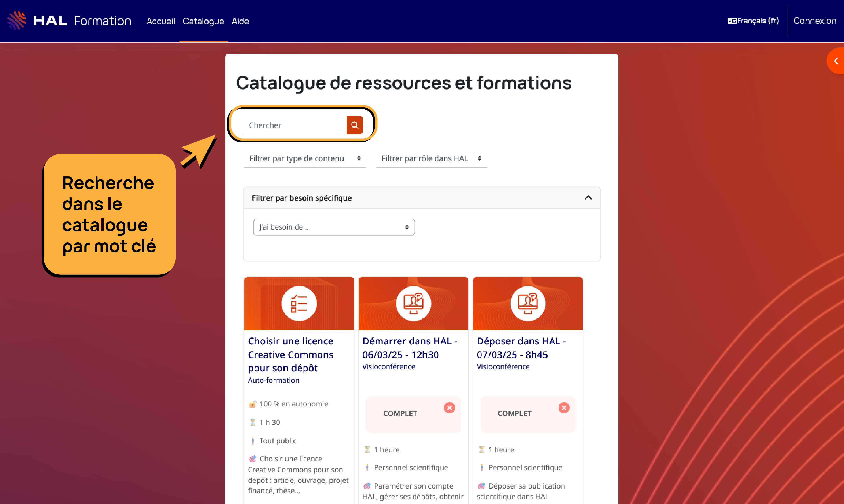Click Catalogue de ressources et formations heading

click(x=404, y=83)
